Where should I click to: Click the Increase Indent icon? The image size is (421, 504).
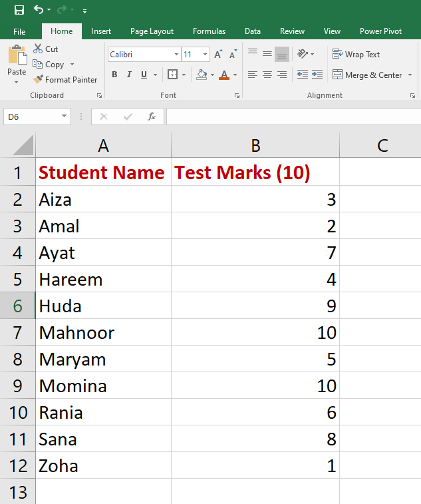pos(317,75)
